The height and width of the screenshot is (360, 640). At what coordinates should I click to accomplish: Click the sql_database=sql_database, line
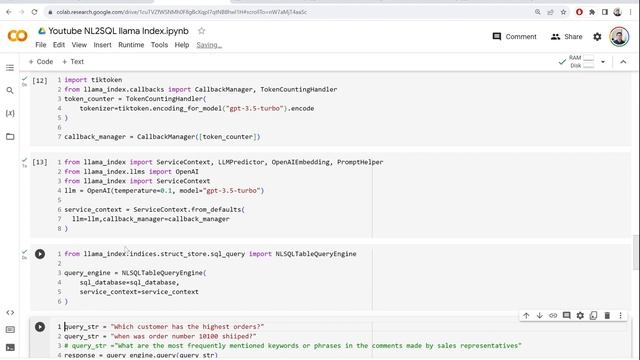[129, 282]
